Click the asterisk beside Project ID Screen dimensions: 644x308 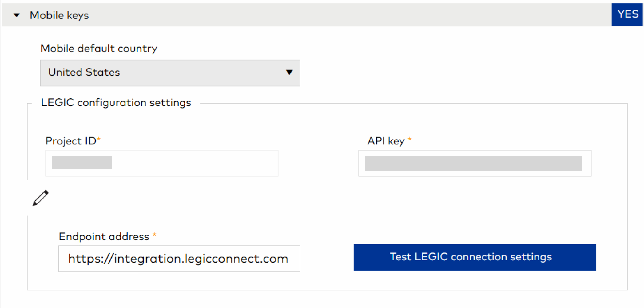coord(99,140)
